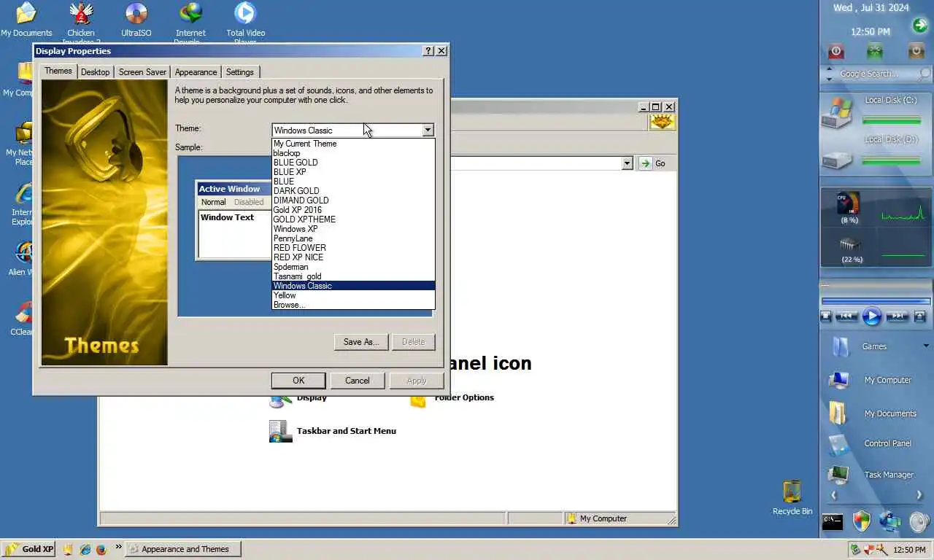Open address bar dropdown in Control Panel window
Screen dimensions: 934x560
coord(627,163)
